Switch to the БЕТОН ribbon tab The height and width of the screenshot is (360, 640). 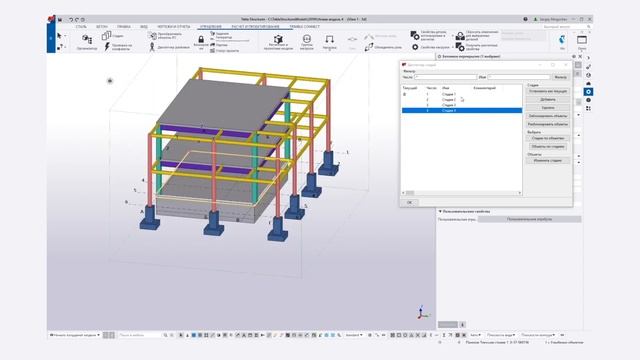[102, 27]
